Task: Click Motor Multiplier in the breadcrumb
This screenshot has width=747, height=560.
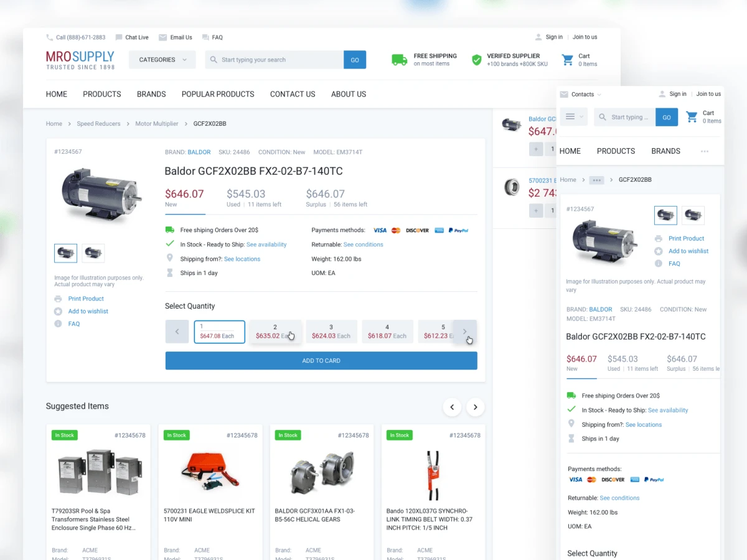Action: [157, 124]
